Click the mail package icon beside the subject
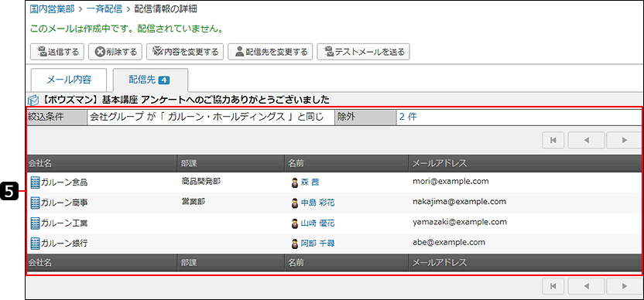This screenshot has width=644, height=300. (x=33, y=101)
